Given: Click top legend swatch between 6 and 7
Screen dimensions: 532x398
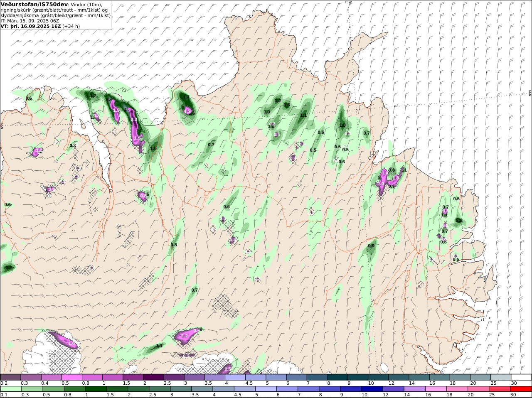Looking at the screenshot, I should tap(296, 377).
